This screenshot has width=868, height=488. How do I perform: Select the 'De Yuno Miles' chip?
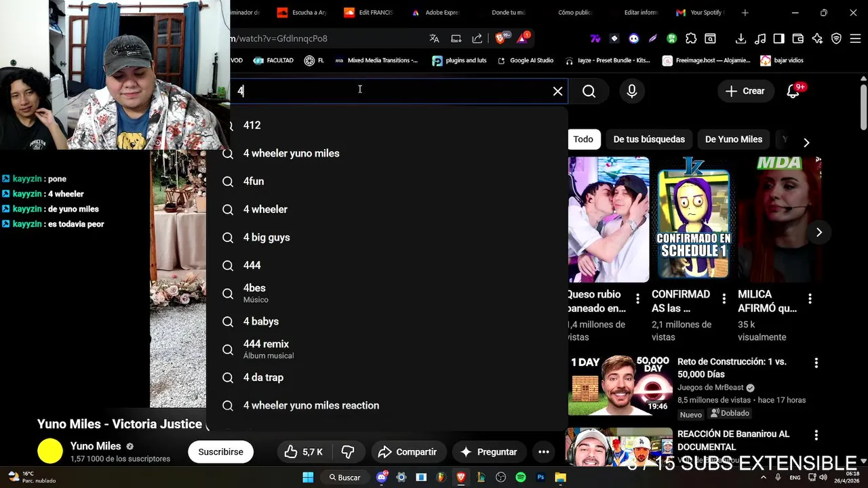pyautogui.click(x=734, y=139)
